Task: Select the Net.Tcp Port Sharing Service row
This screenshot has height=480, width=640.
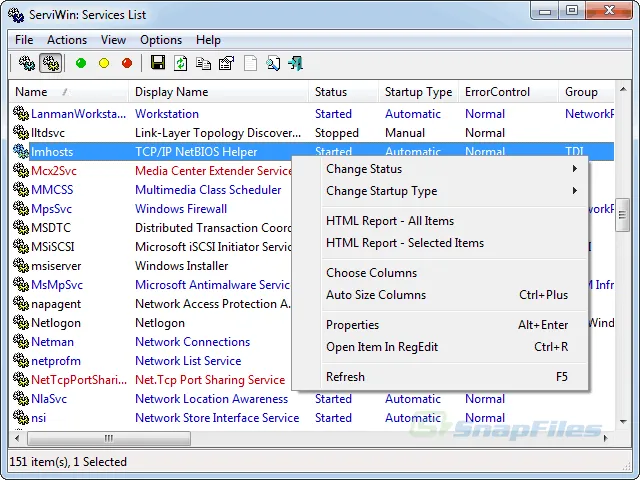Action: tap(151, 380)
